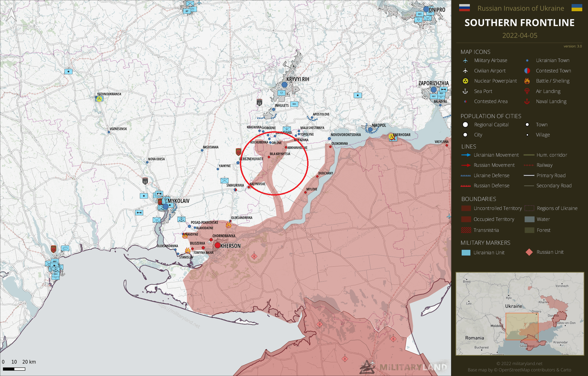Click the 2022-04-05 date label
Viewport: 588px width, 376px height.
click(x=520, y=36)
